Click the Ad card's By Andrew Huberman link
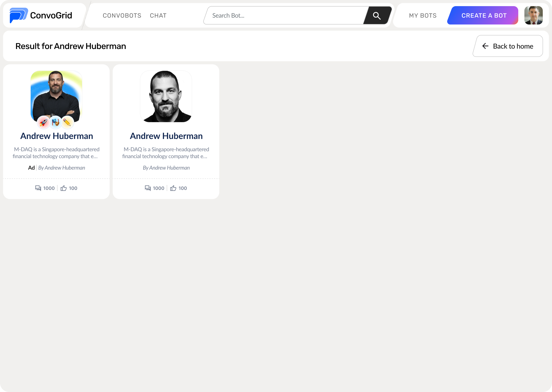This screenshot has width=552, height=392. (62, 168)
